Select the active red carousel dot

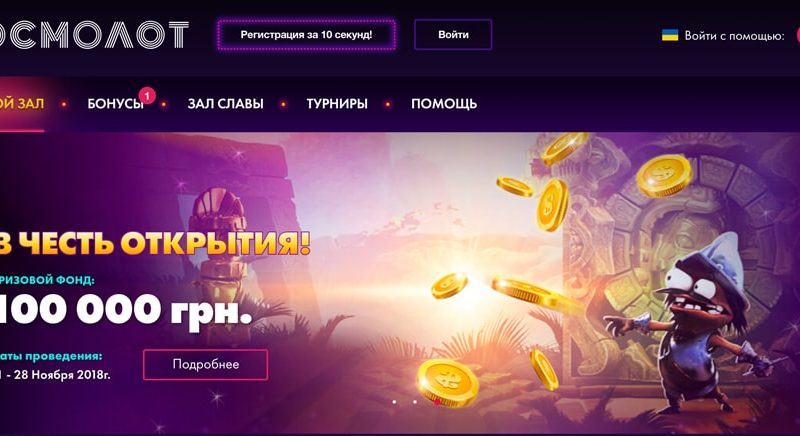click(x=437, y=402)
